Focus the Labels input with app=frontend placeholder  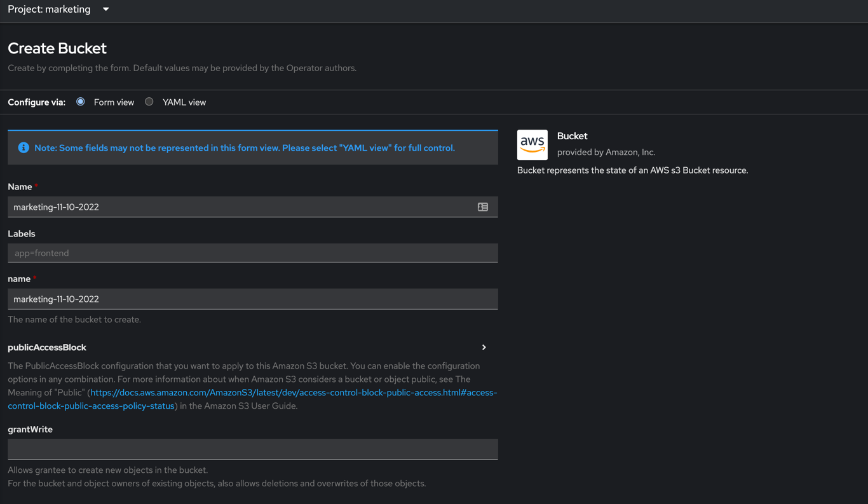tap(252, 253)
